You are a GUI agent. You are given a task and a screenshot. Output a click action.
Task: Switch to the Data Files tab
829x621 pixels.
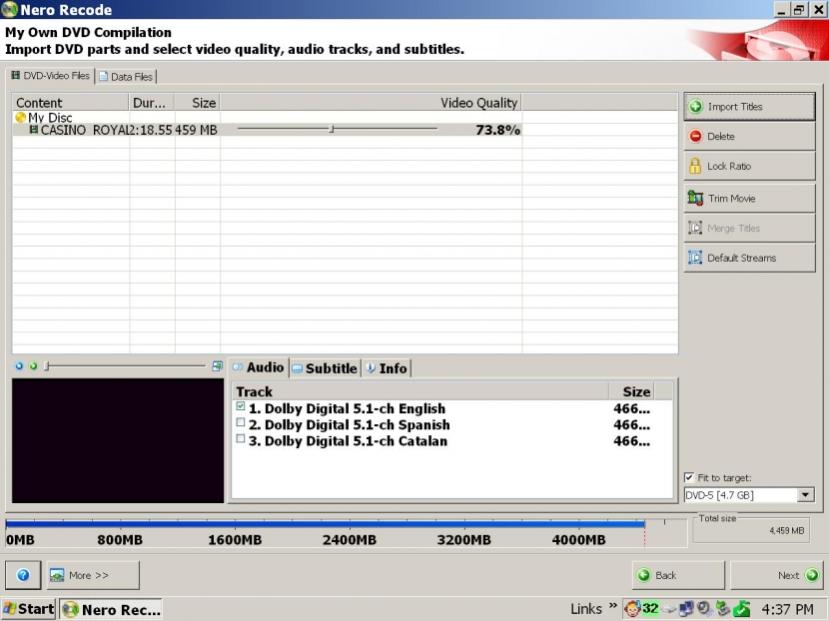click(x=126, y=77)
